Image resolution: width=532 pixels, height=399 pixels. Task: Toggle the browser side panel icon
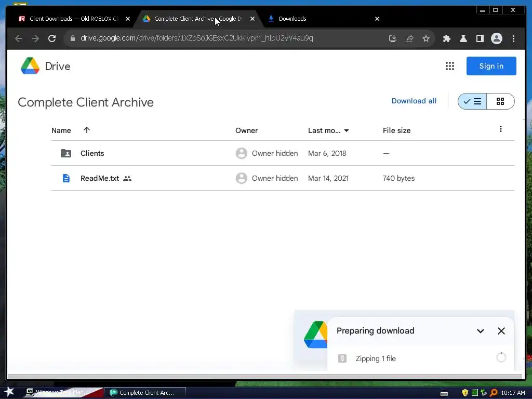[480, 38]
